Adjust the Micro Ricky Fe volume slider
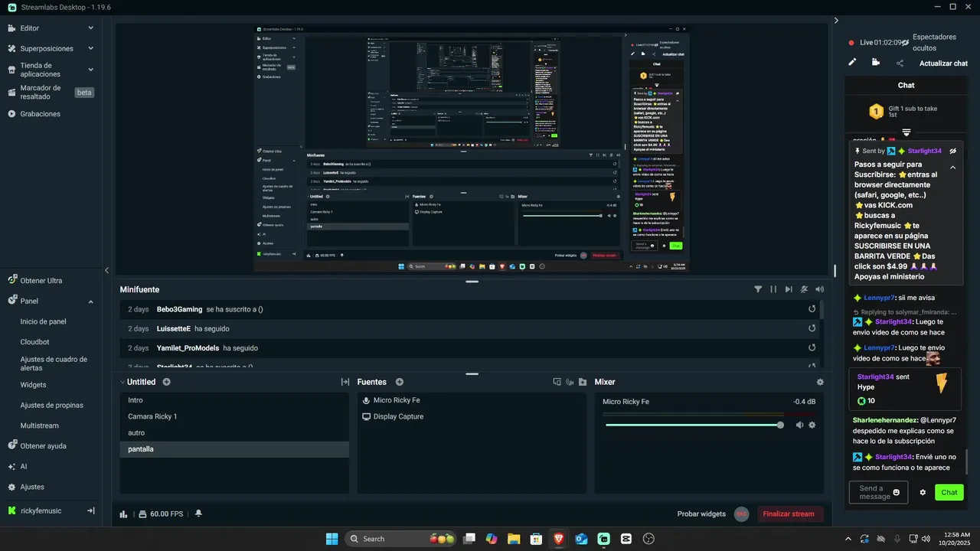This screenshot has width=980, height=551. point(694,425)
